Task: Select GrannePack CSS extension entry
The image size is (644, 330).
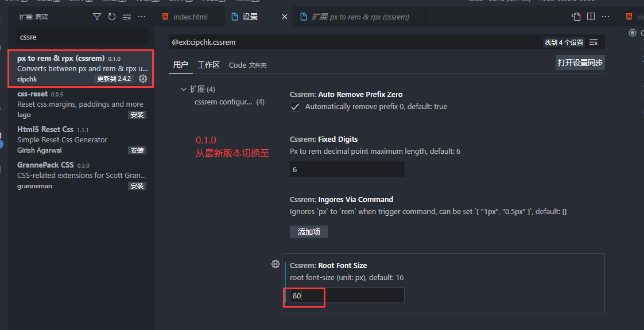Action: point(82,175)
